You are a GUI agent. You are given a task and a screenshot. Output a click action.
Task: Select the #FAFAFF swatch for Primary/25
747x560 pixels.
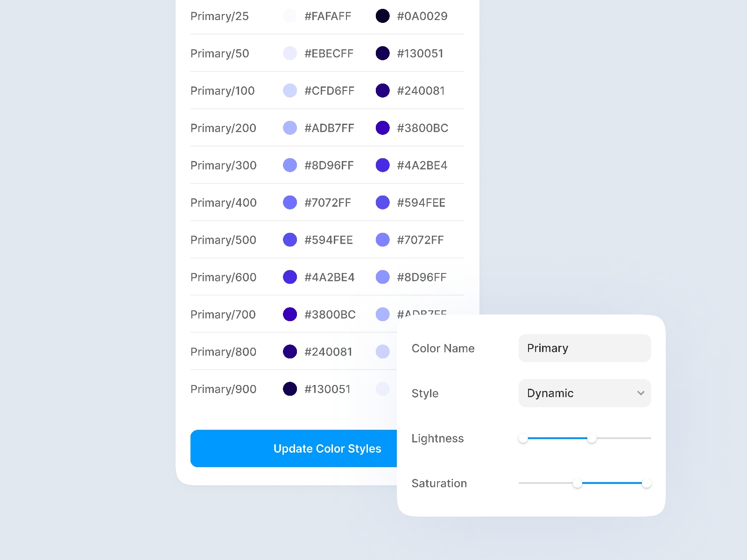pyautogui.click(x=290, y=16)
